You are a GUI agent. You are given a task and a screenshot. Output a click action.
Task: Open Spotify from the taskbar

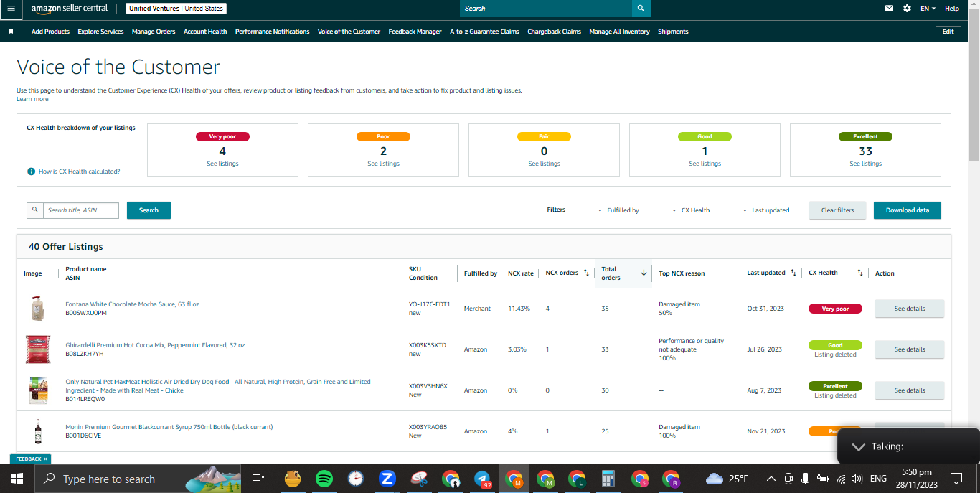(x=324, y=479)
